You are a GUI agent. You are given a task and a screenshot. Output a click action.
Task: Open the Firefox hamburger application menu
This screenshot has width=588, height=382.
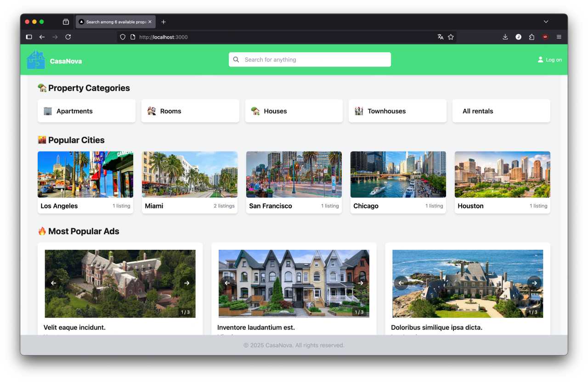point(559,37)
